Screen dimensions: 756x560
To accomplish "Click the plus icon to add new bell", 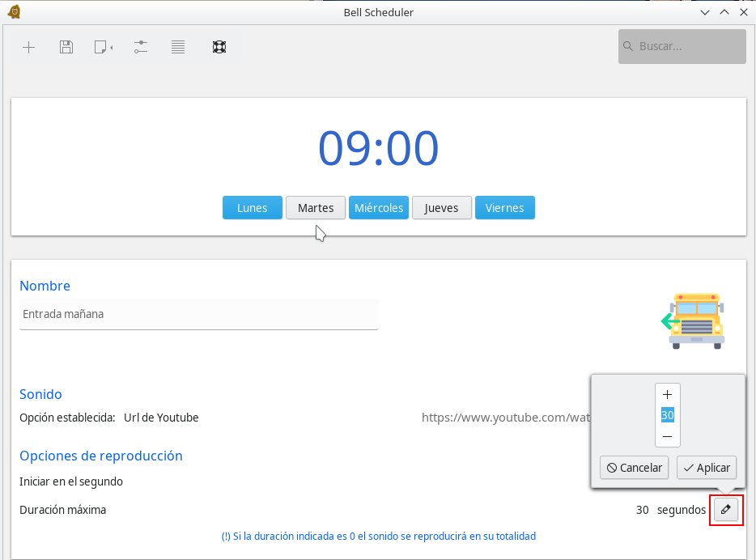I will point(29,47).
